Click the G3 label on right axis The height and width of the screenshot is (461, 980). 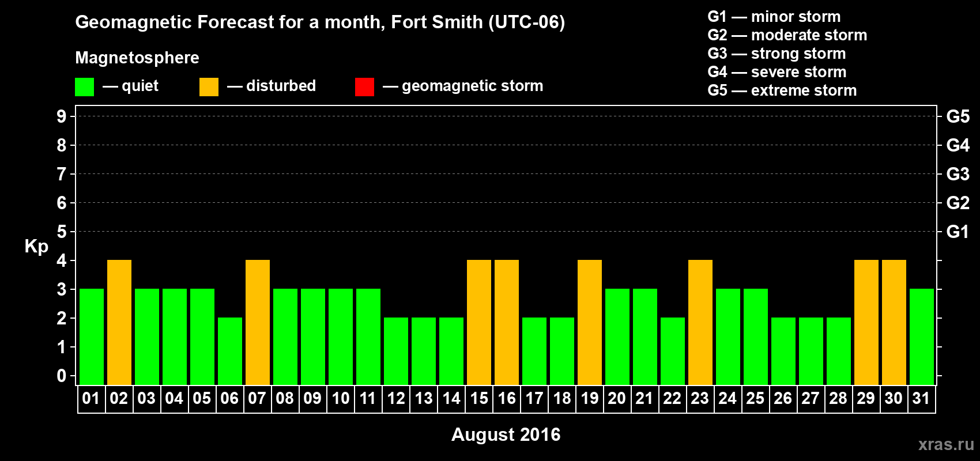pos(958,174)
